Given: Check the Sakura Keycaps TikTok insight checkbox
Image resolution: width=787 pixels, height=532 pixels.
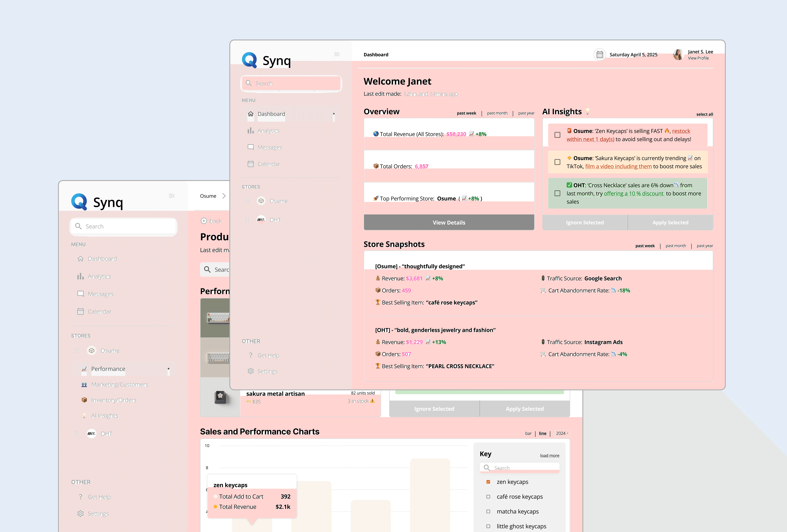Looking at the screenshot, I should point(557,162).
